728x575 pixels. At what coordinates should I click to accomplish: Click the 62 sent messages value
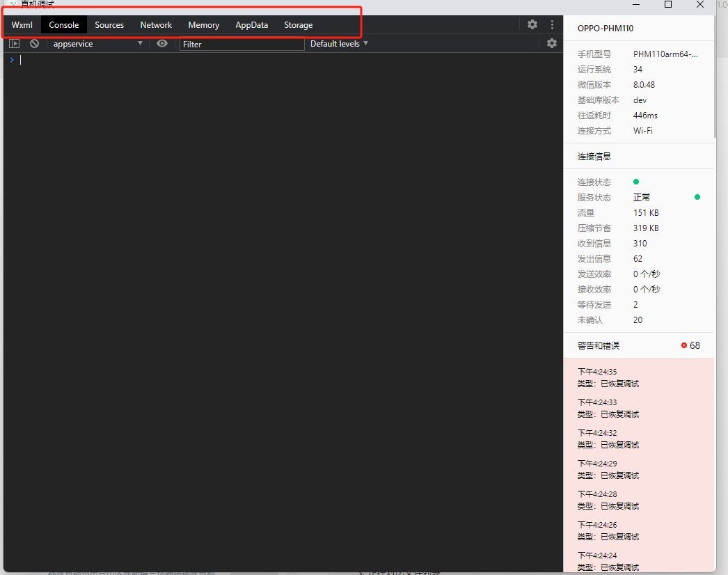coord(638,259)
